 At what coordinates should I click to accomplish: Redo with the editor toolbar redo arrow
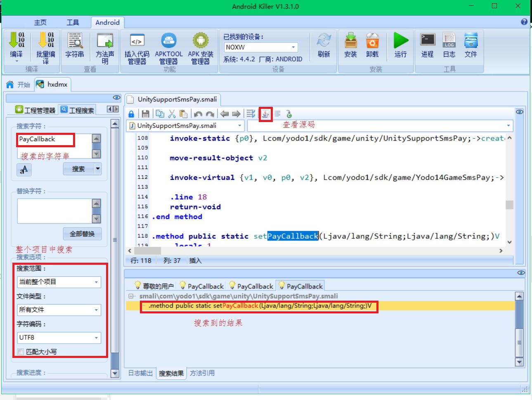[x=210, y=114]
